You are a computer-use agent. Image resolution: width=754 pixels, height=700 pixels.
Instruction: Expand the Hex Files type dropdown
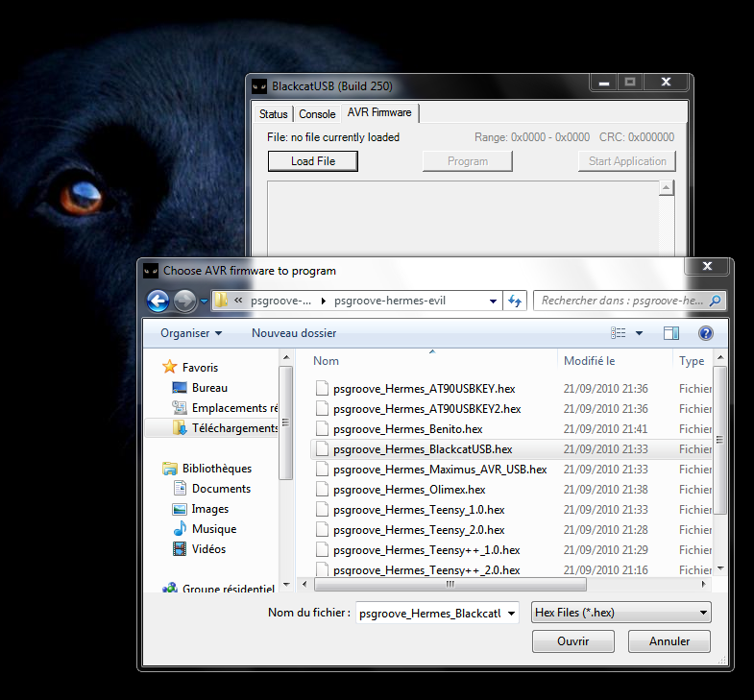click(x=704, y=613)
